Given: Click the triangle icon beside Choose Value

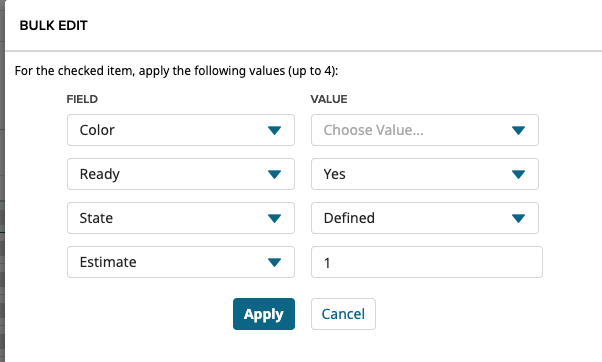Looking at the screenshot, I should point(518,131).
